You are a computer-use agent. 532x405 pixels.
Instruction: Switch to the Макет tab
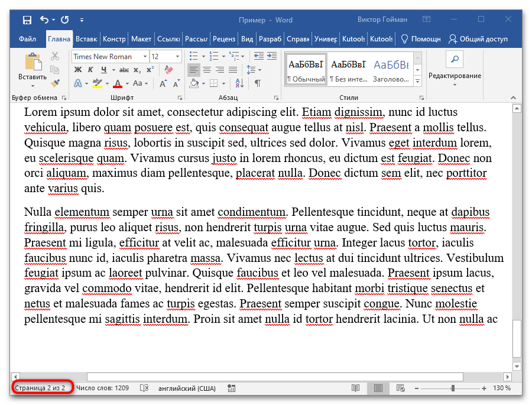tap(141, 39)
